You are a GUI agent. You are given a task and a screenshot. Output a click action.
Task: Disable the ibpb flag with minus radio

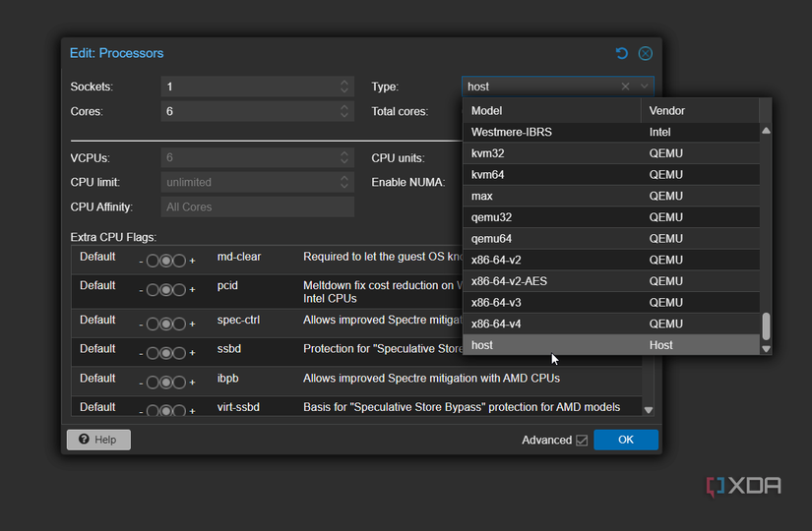[x=153, y=383]
